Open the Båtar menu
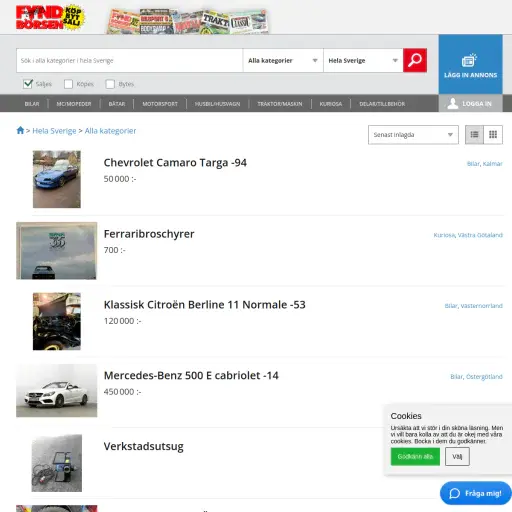The height and width of the screenshot is (512, 512). click(x=117, y=104)
